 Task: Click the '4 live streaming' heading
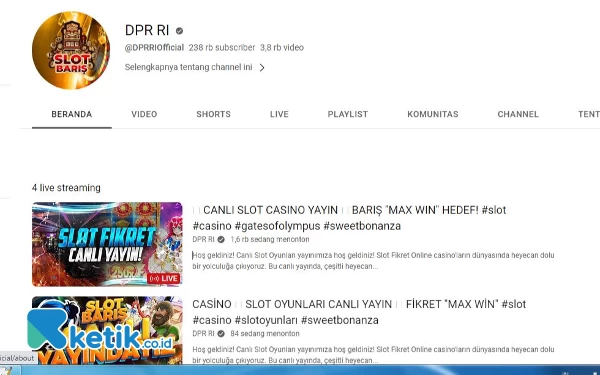(66, 188)
